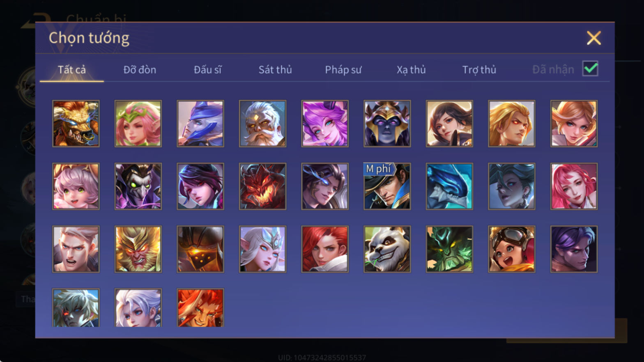Choose the hero tagged "M phí"
The width and height of the screenshot is (644, 362).
tap(387, 186)
